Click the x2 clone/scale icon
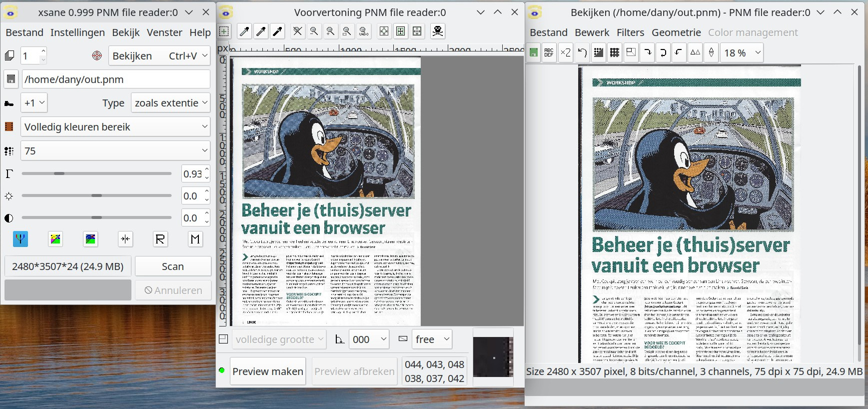The height and width of the screenshot is (409, 868). (565, 52)
